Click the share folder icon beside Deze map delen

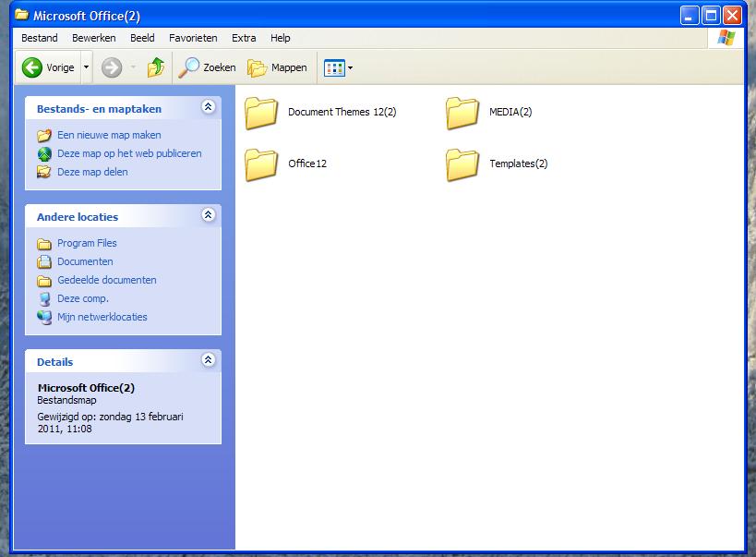44,172
